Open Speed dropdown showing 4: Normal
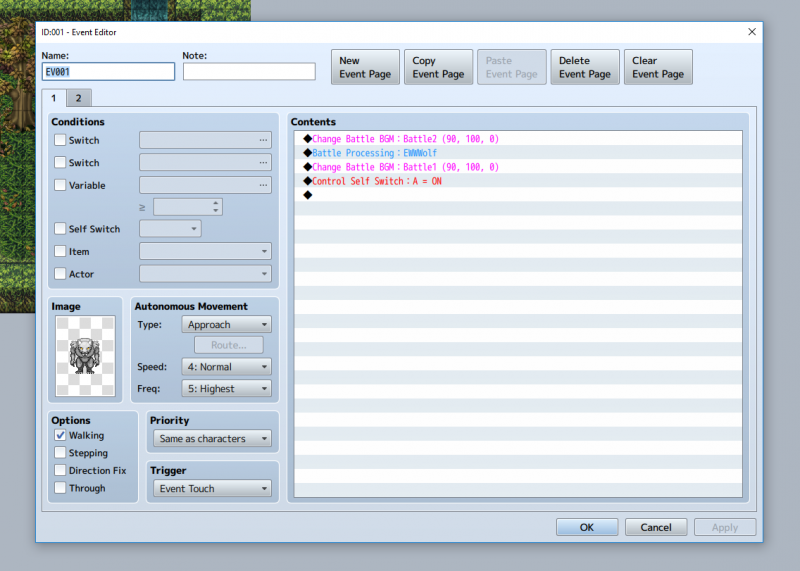This screenshot has width=800, height=571. click(227, 367)
